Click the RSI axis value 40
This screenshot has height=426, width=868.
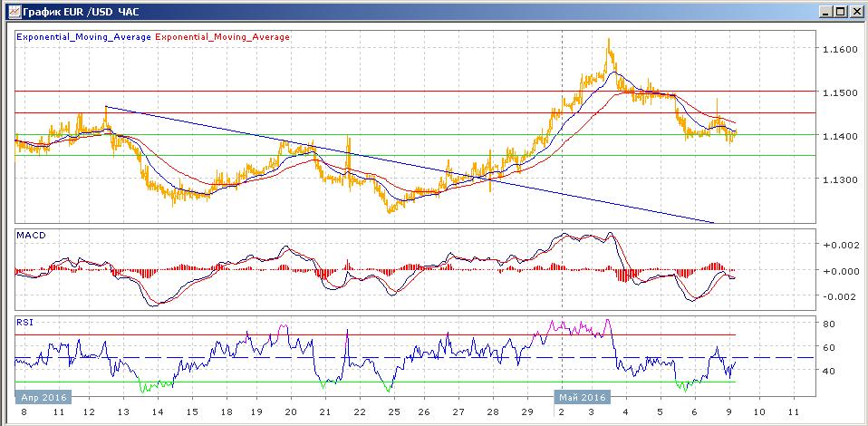829,371
